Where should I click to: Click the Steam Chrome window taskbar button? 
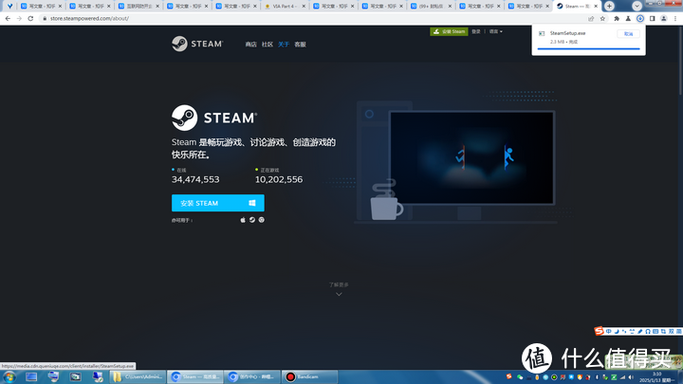coord(195,377)
